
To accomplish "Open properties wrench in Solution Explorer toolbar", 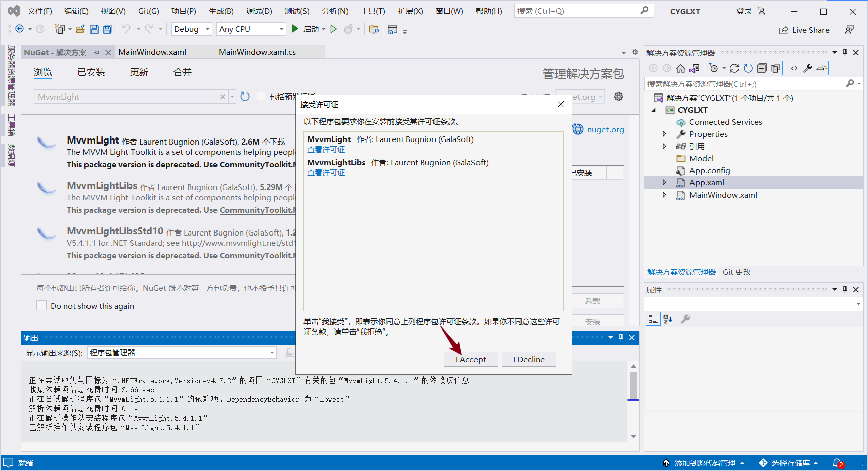I will (x=808, y=68).
